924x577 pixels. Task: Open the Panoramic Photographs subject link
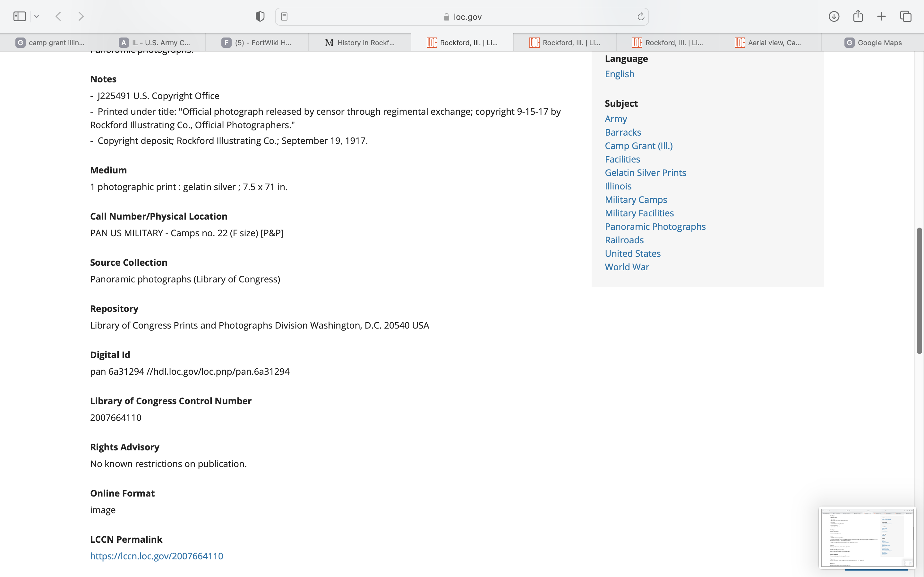point(655,226)
